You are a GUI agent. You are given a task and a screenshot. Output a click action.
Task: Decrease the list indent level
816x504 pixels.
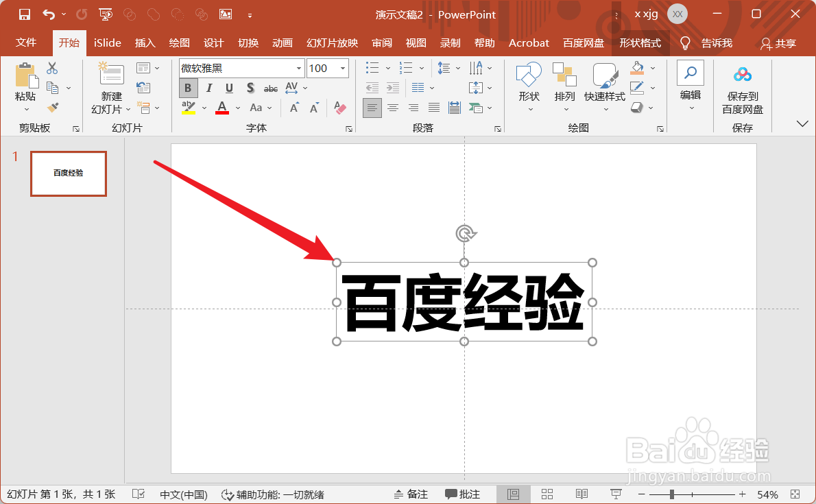(x=372, y=88)
